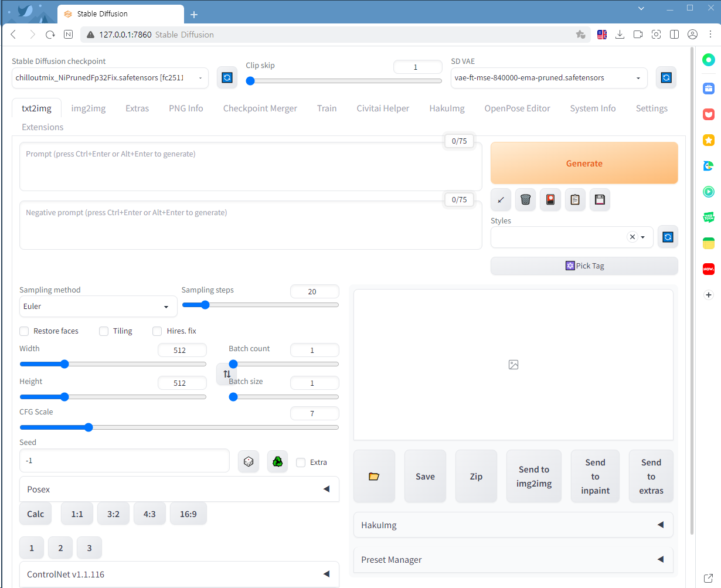Open the Sampling method dropdown
This screenshot has height=588, width=721.
(98, 307)
